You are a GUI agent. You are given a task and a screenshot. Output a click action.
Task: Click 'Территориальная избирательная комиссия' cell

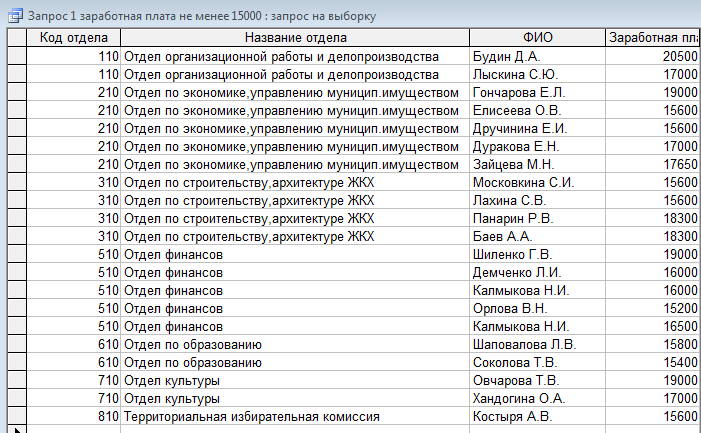pos(295,416)
